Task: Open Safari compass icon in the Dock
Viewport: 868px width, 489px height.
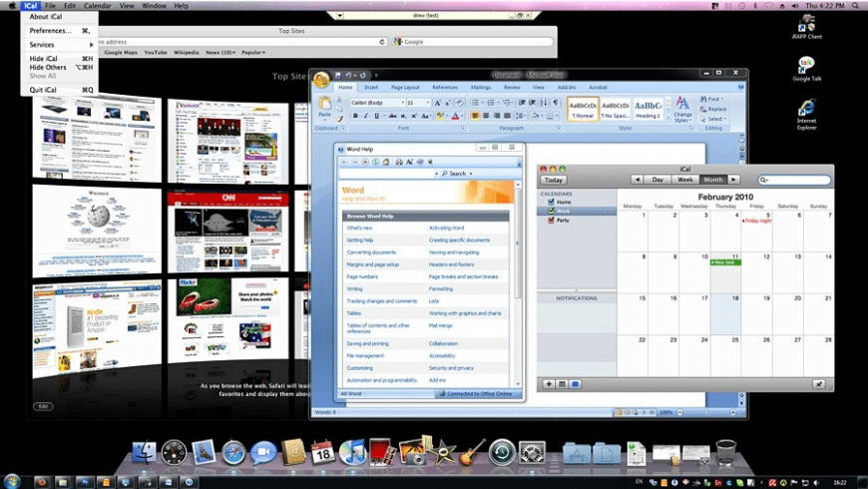Action: click(x=233, y=453)
